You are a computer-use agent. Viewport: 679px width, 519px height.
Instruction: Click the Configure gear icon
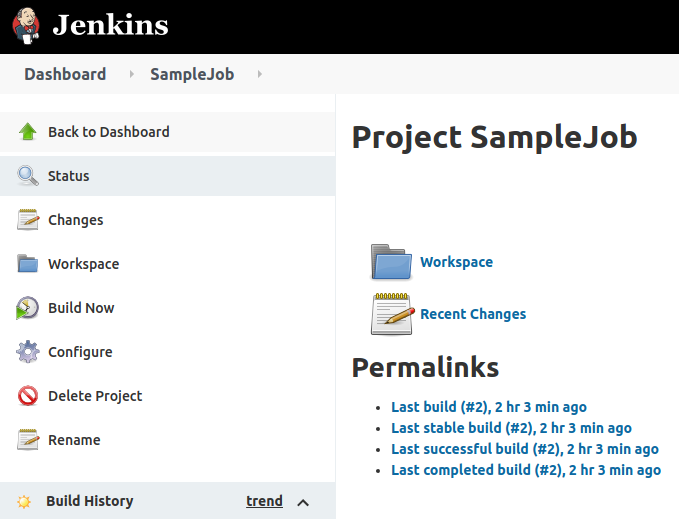pos(28,352)
